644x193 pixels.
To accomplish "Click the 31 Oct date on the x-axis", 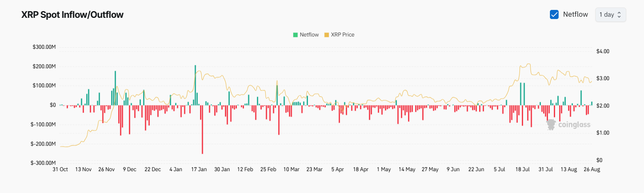I will (x=60, y=169).
